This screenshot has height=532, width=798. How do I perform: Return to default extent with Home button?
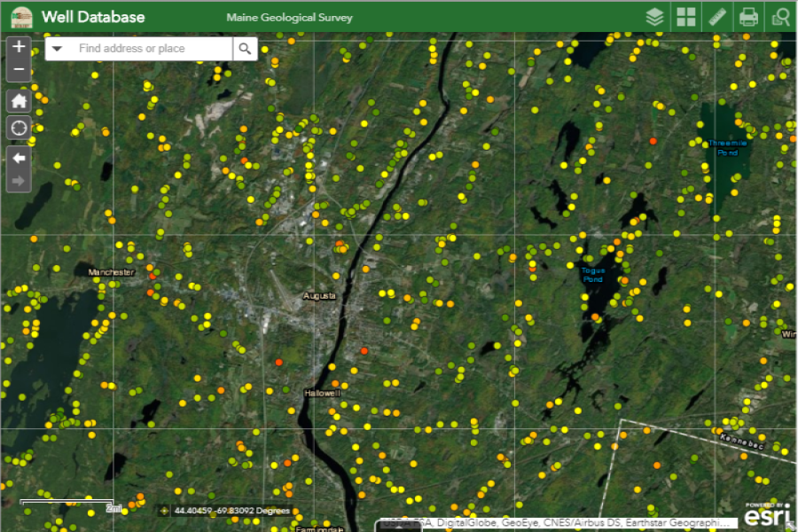coord(18,100)
